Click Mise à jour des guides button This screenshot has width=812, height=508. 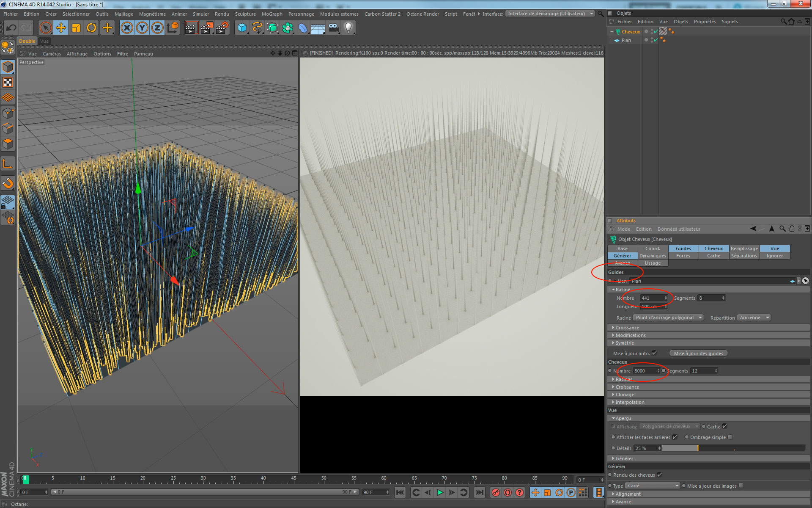(698, 353)
